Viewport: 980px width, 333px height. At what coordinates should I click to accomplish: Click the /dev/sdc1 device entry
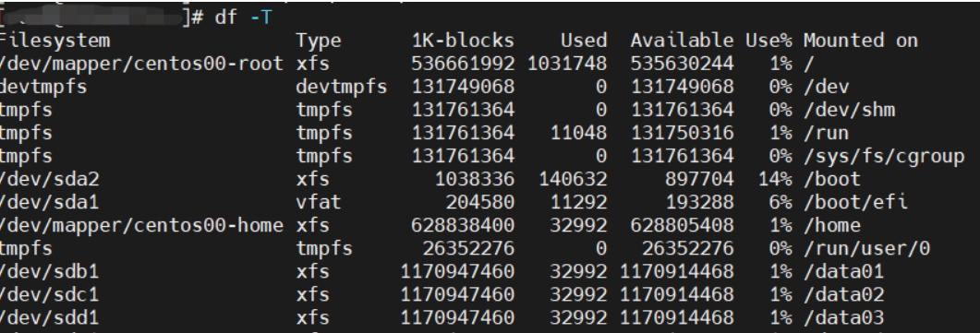pyautogui.click(x=49, y=294)
